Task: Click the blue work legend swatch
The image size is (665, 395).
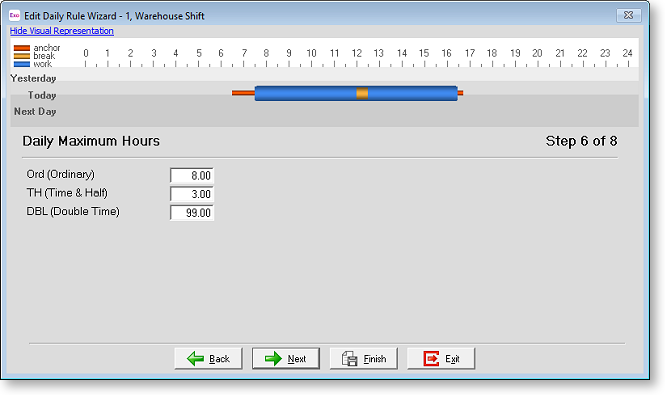Action: pos(22,64)
